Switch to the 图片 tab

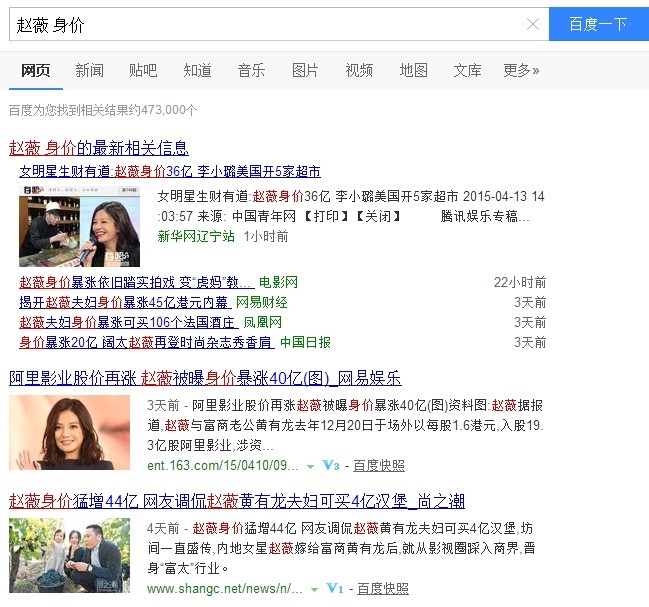(x=305, y=70)
